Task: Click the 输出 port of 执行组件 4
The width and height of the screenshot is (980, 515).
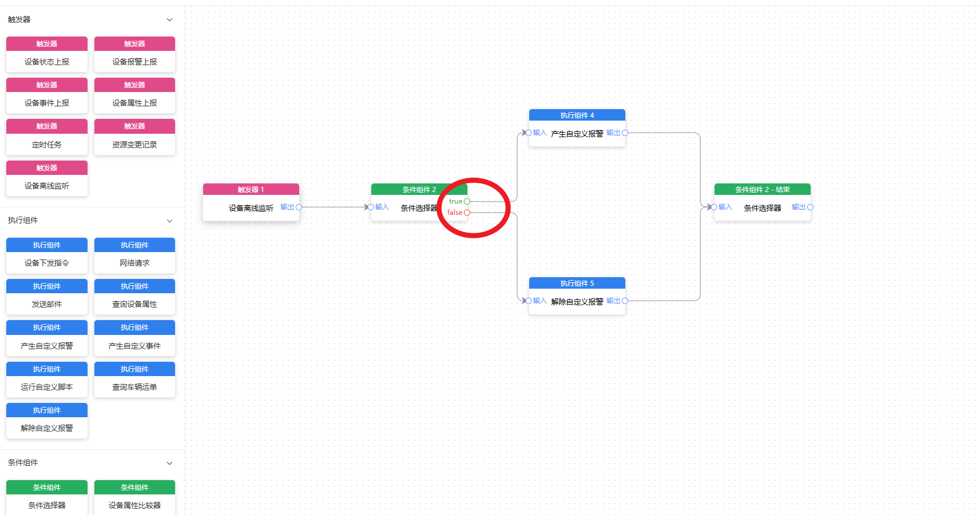Action: [x=625, y=133]
